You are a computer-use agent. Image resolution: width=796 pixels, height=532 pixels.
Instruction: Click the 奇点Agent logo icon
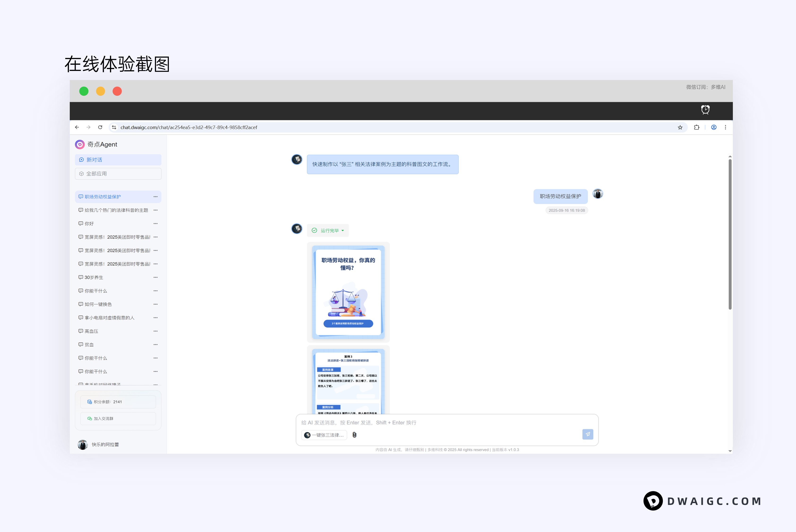[80, 144]
